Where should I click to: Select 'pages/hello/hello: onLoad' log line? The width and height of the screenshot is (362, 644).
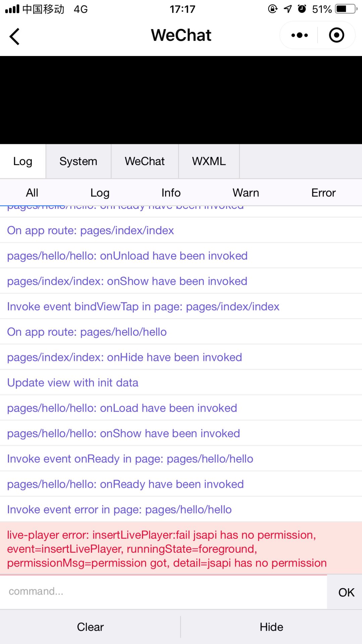pyautogui.click(x=181, y=408)
